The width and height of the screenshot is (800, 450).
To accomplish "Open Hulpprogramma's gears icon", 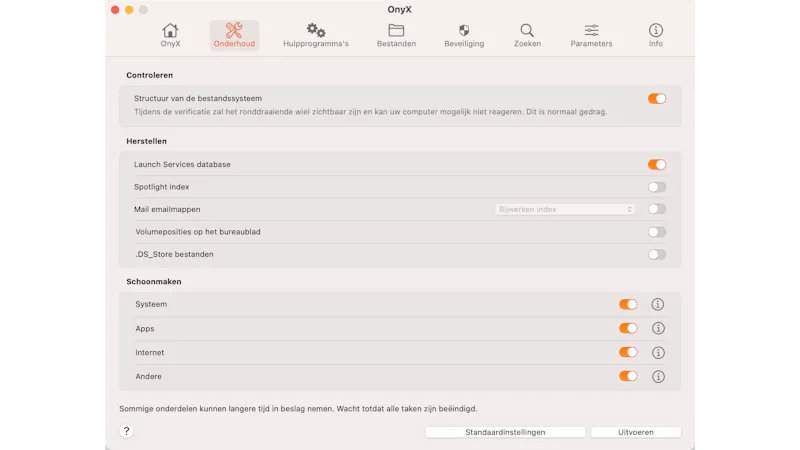I will click(x=315, y=31).
